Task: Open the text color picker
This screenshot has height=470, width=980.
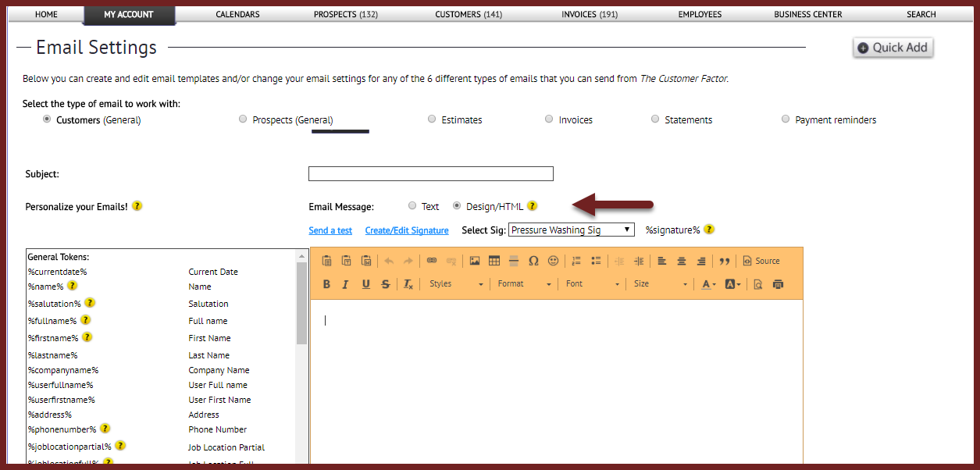Action: tap(708, 284)
